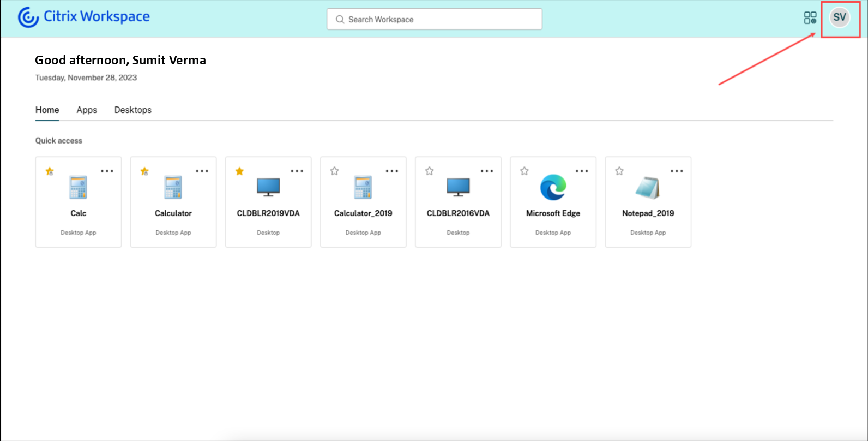Click the activity manager grid icon
This screenshot has width=868, height=441.
pyautogui.click(x=810, y=18)
